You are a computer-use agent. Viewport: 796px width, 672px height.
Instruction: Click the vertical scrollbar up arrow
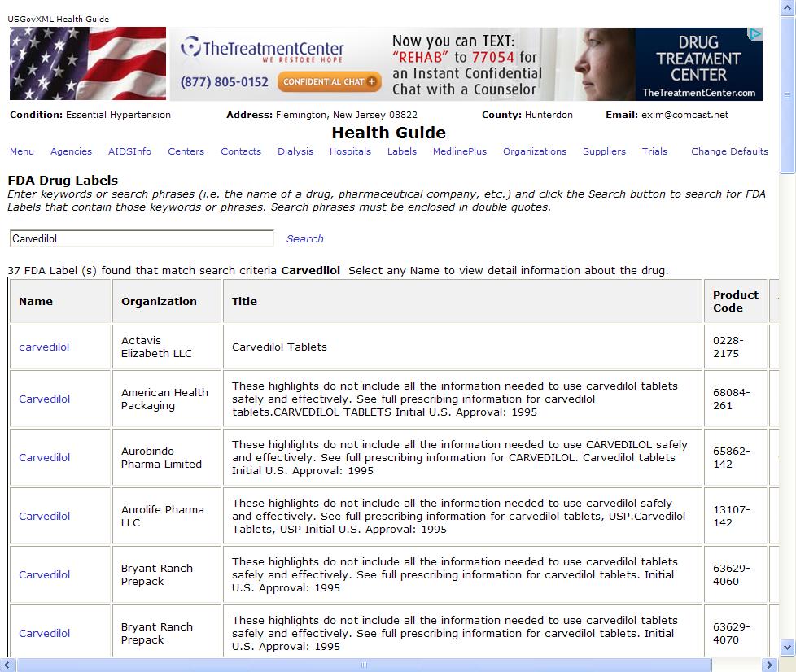pyautogui.click(x=787, y=7)
